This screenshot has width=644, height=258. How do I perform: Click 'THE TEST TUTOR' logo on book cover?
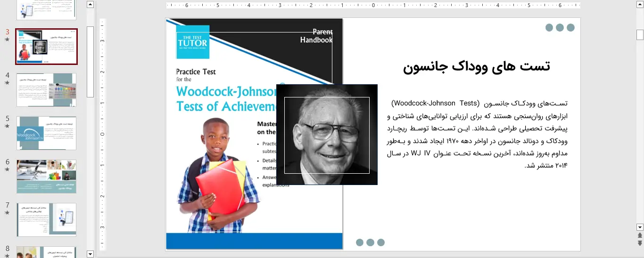192,41
